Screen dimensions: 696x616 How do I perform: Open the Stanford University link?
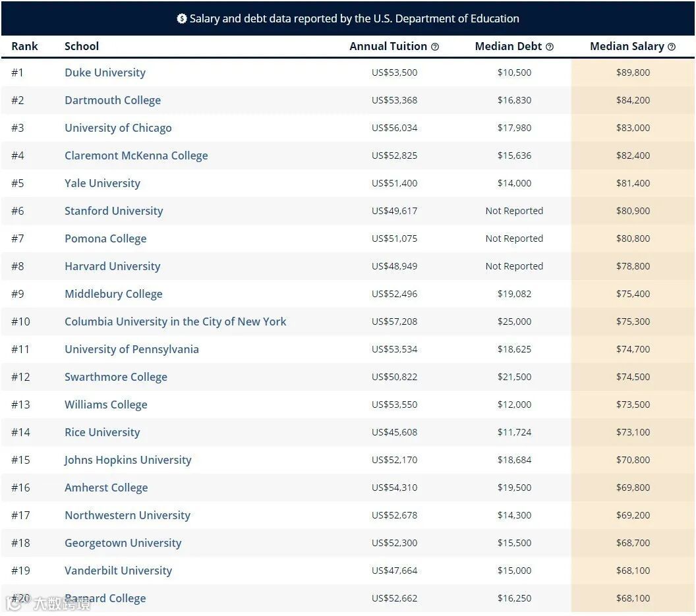pyautogui.click(x=113, y=211)
